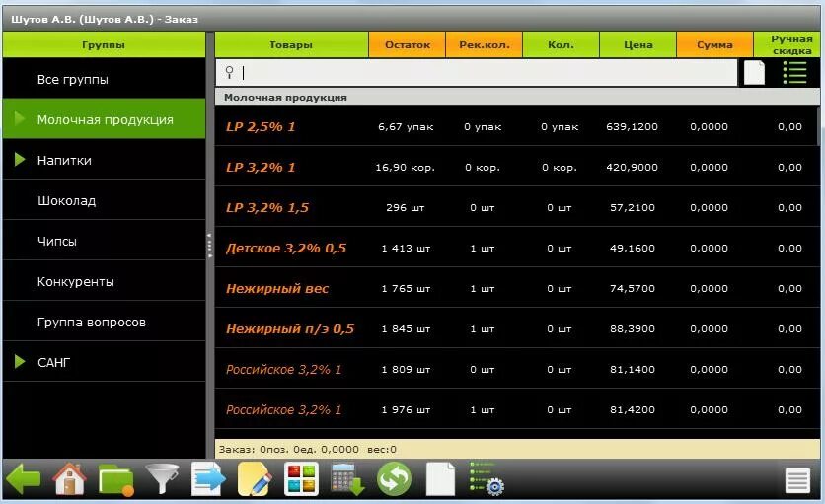The height and width of the screenshot is (504, 825).
Task: Open the lined menu icon at bottom right
Action: click(x=797, y=480)
